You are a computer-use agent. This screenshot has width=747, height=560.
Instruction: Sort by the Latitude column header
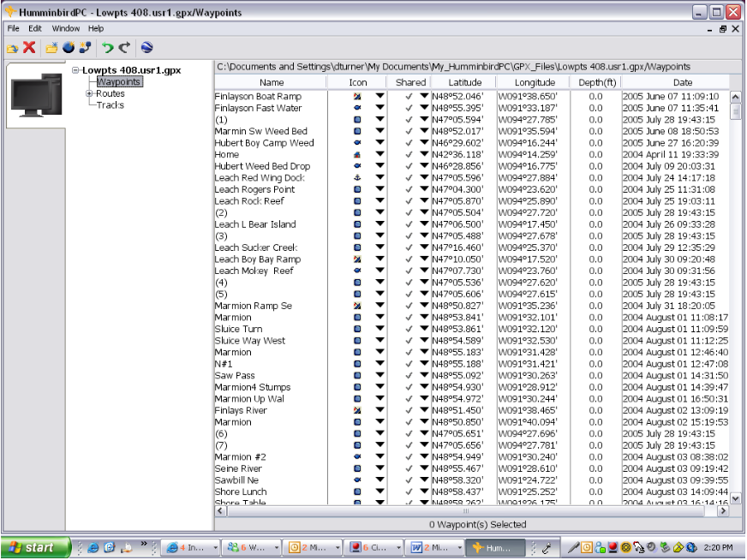pos(464,82)
